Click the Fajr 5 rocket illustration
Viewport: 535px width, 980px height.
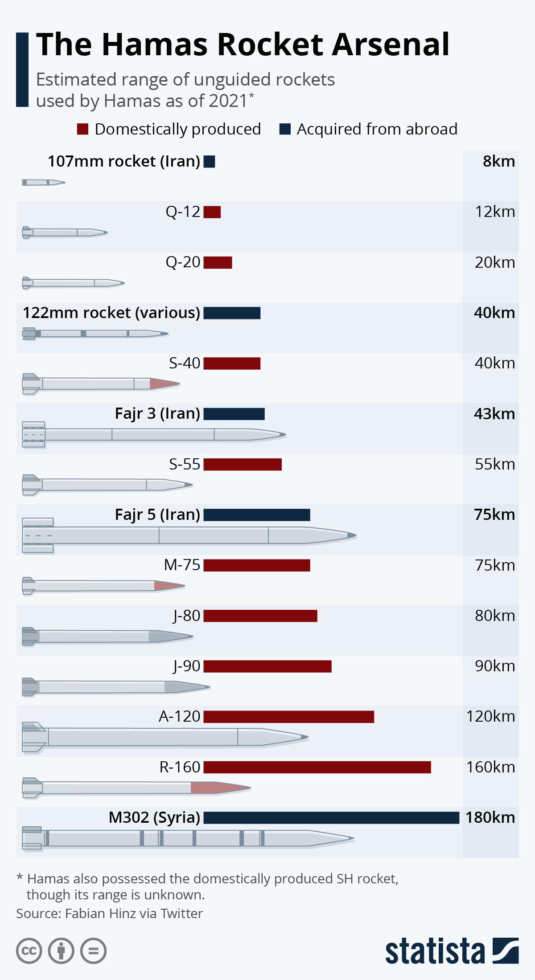pyautogui.click(x=189, y=535)
